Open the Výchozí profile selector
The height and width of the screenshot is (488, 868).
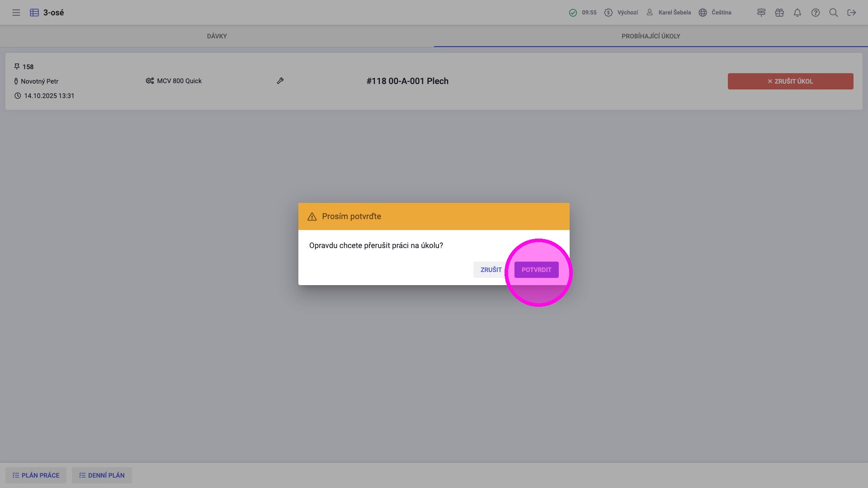621,13
